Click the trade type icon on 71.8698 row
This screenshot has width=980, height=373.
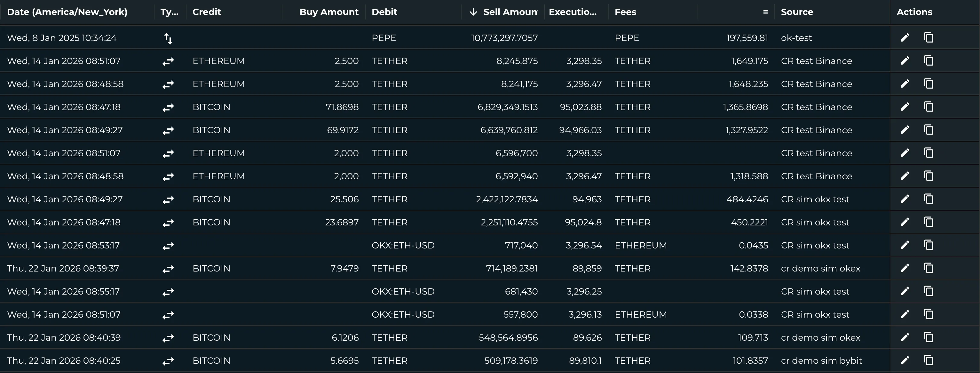click(x=168, y=108)
